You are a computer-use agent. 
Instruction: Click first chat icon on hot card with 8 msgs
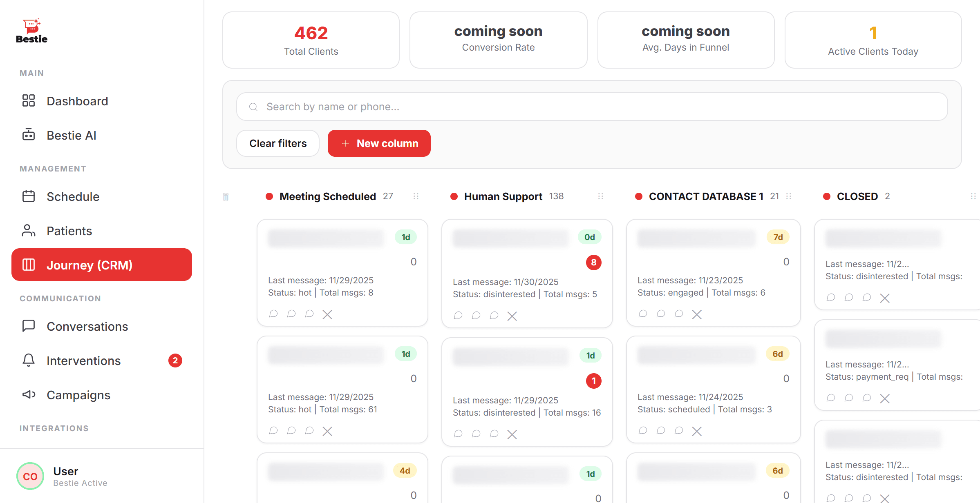[273, 314]
